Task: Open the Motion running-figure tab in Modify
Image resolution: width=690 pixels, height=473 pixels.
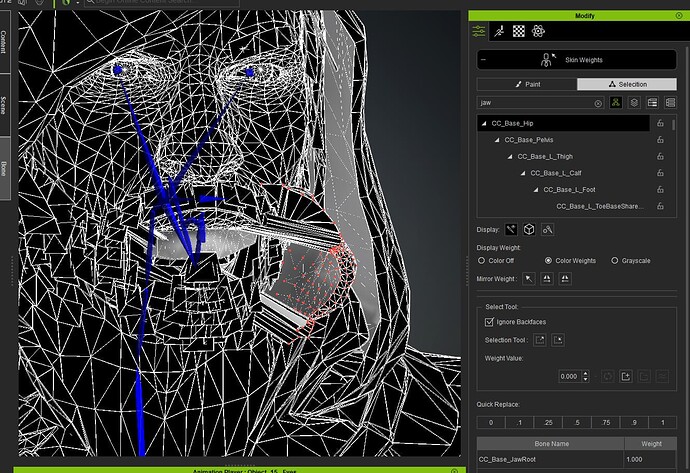Action: 499,31
